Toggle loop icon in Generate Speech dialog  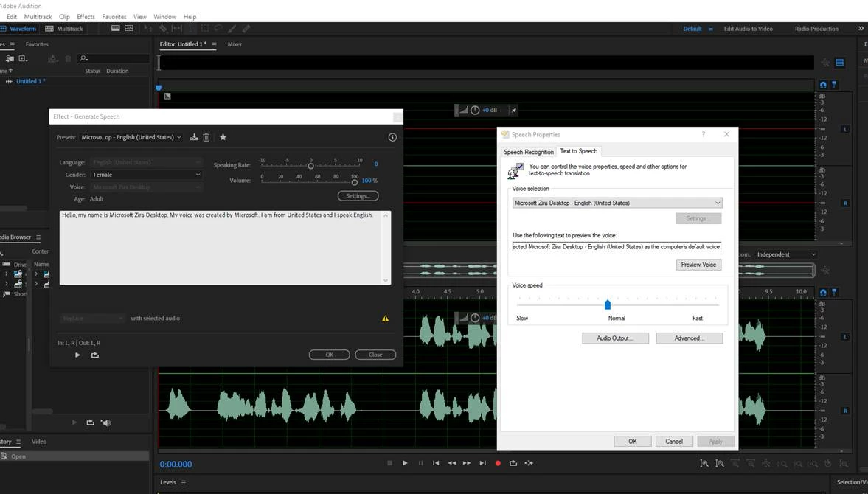click(95, 355)
